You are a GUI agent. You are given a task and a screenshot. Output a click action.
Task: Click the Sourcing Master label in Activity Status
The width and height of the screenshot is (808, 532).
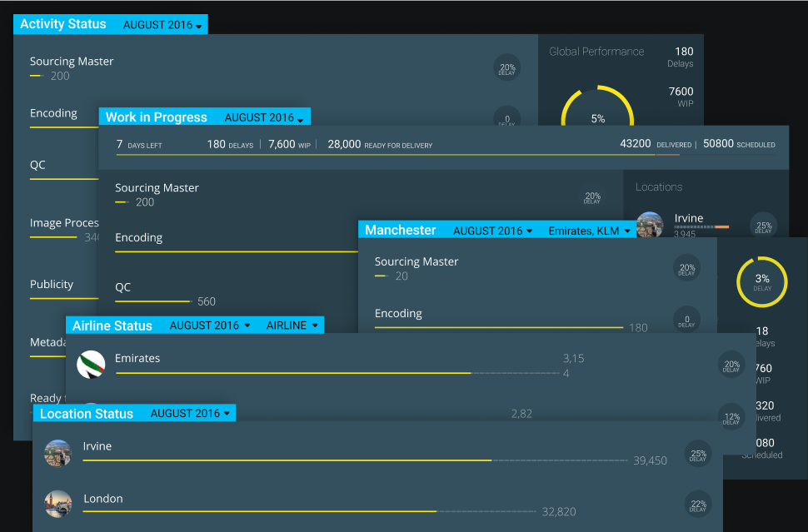(x=72, y=62)
